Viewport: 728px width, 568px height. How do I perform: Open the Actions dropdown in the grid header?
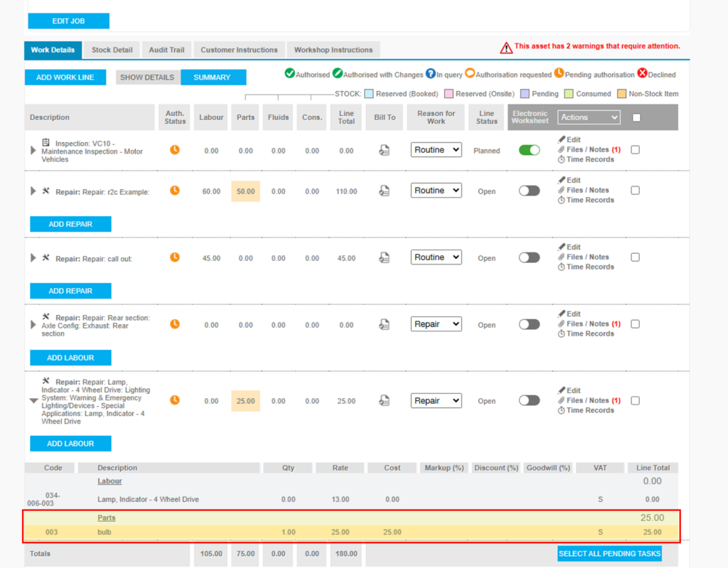coord(589,117)
